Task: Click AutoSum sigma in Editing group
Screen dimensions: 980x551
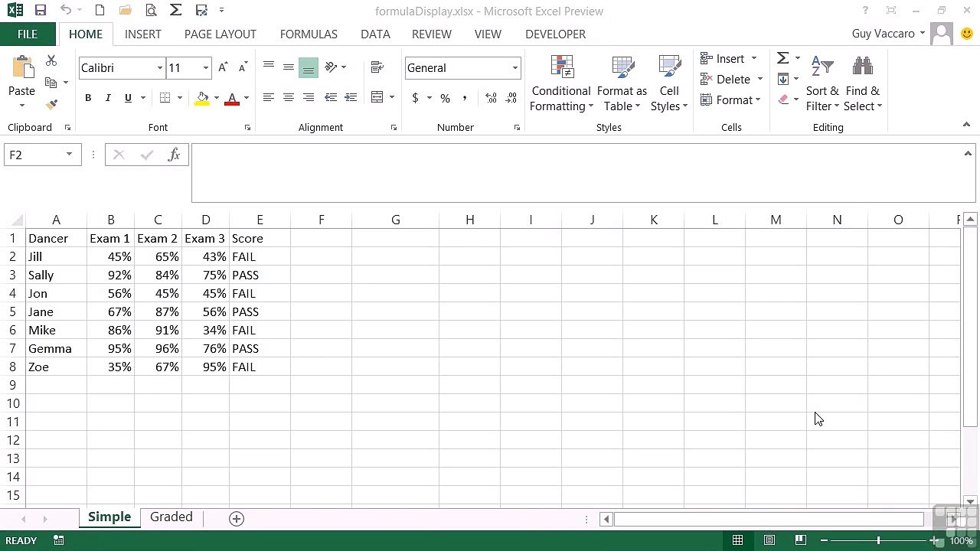Action: point(782,58)
